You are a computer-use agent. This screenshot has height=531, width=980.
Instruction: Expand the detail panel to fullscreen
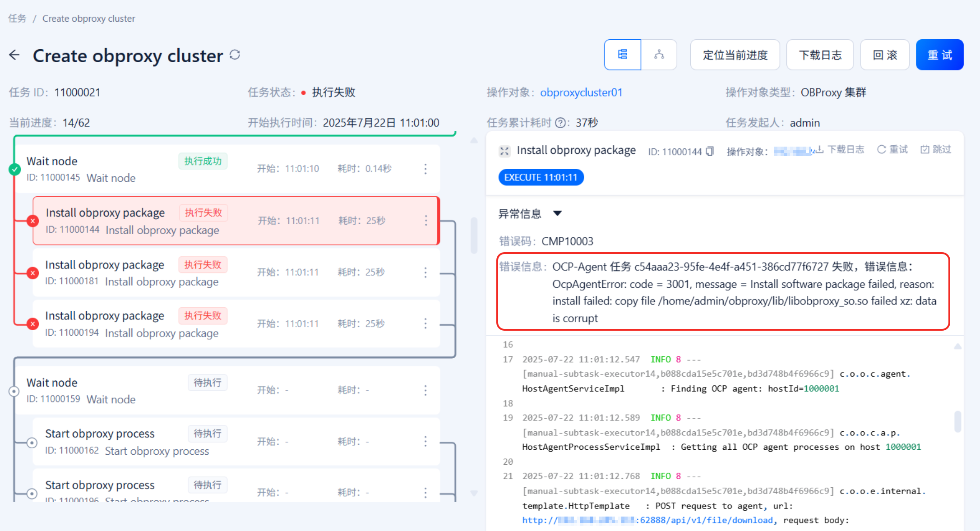click(x=504, y=151)
